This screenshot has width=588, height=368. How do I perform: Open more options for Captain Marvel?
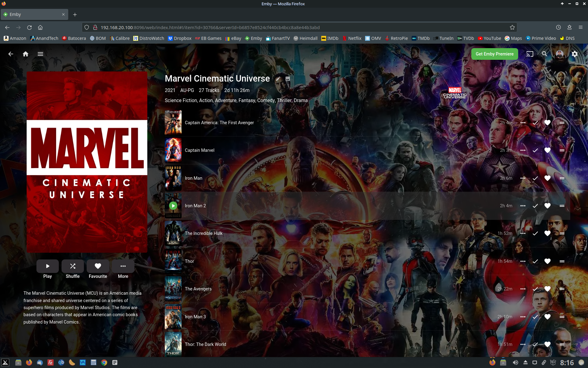[523, 150]
